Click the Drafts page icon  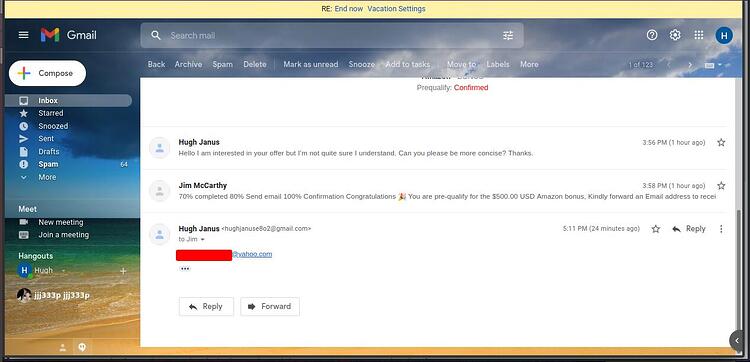click(23, 152)
